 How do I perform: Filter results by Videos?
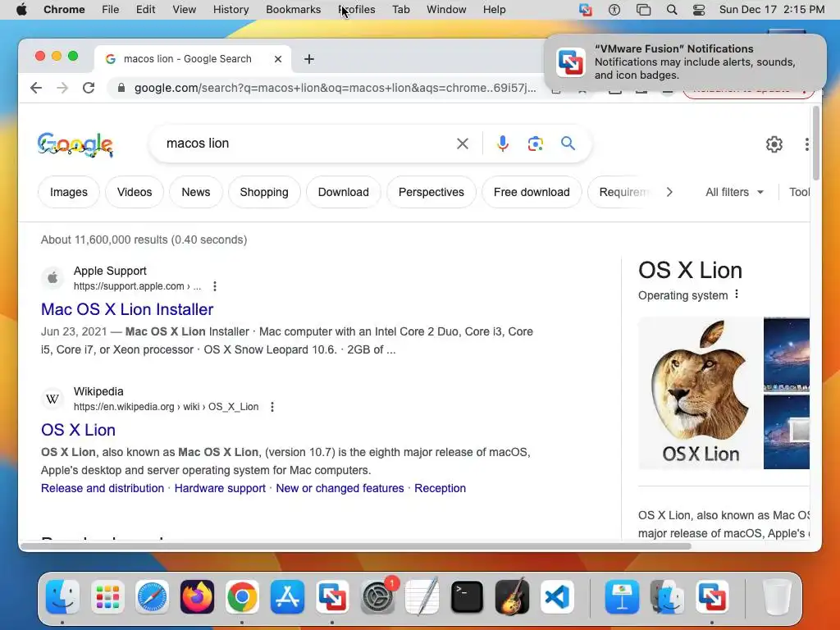pos(135,192)
